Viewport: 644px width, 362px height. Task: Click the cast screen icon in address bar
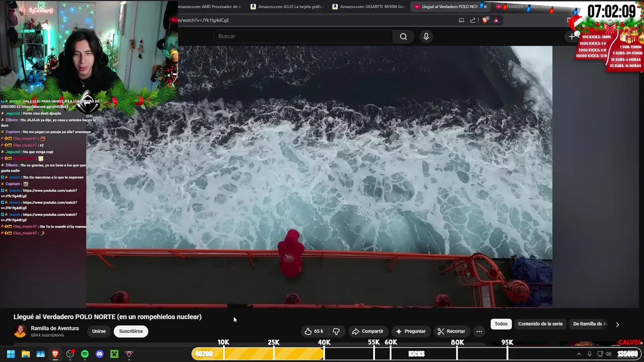[461, 20]
